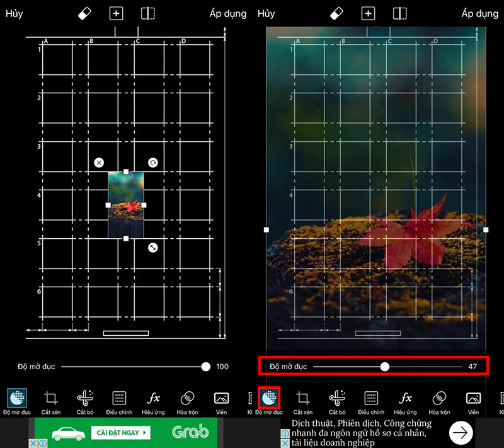Open Hiệu ứng fx tool in left screen
This screenshot has height=448, width=504.
coord(153,403)
